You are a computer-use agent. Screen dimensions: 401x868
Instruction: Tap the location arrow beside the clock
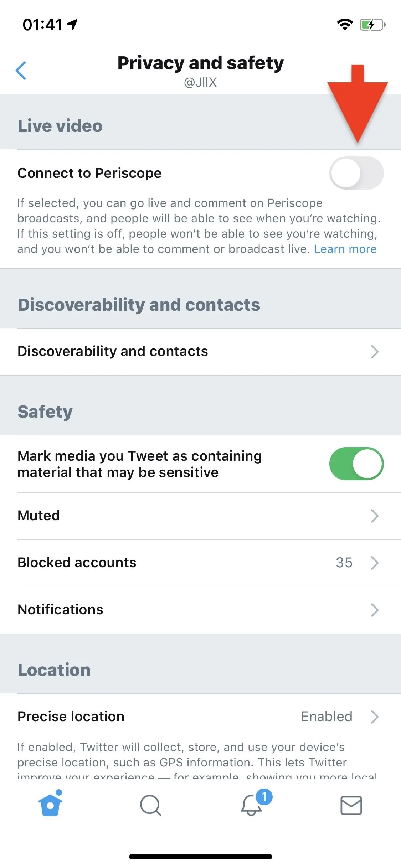[x=72, y=24]
